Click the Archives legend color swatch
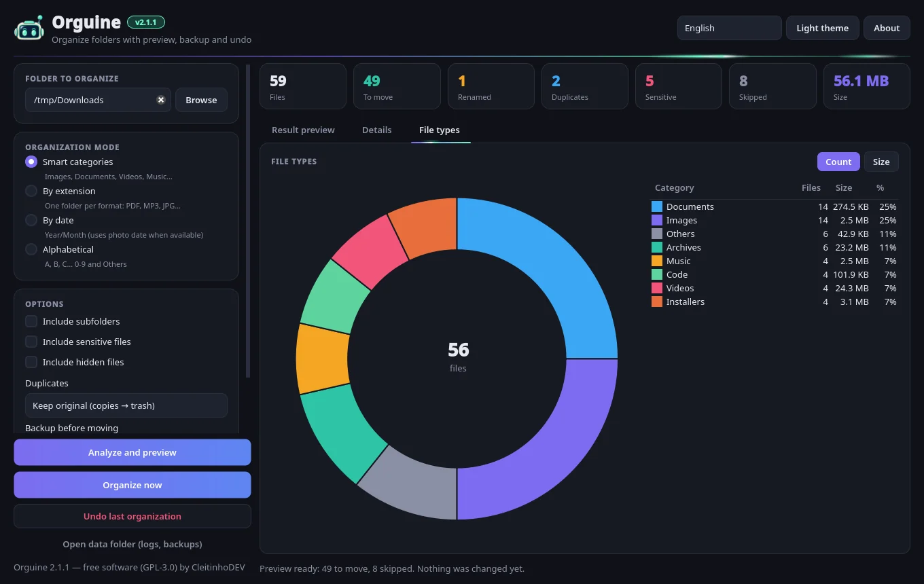Image resolution: width=924 pixels, height=584 pixels. click(x=657, y=247)
